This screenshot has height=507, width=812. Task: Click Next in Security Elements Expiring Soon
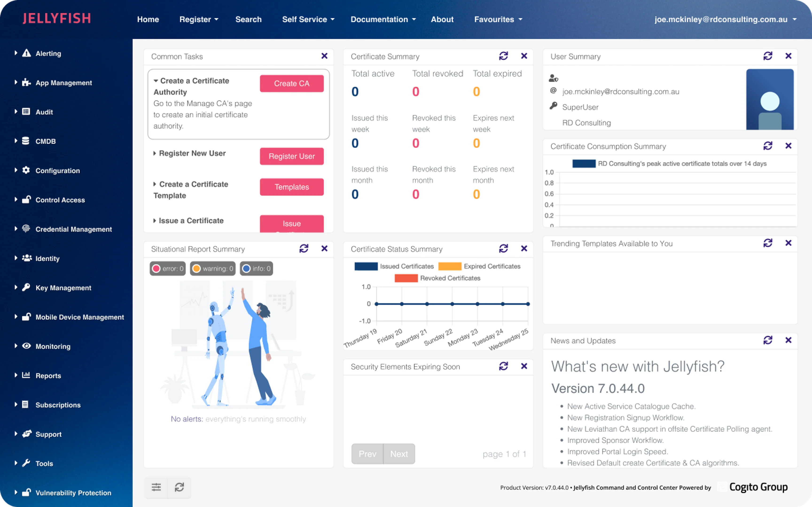point(399,454)
